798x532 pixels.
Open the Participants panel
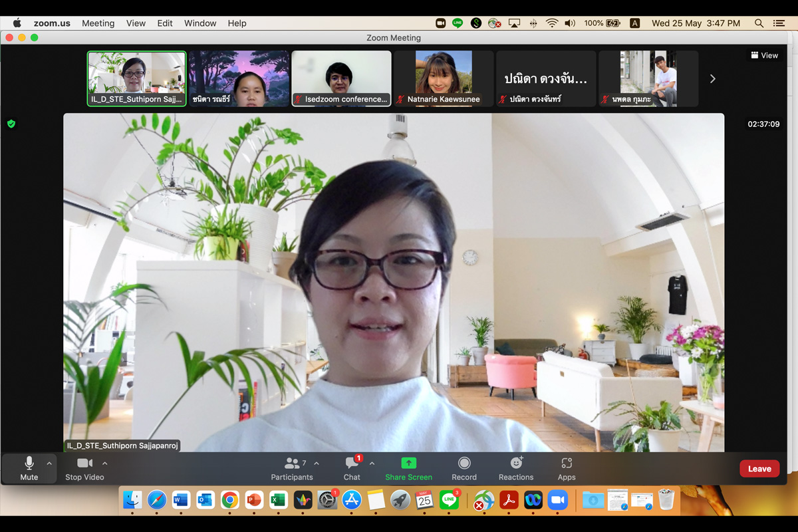[291, 468]
